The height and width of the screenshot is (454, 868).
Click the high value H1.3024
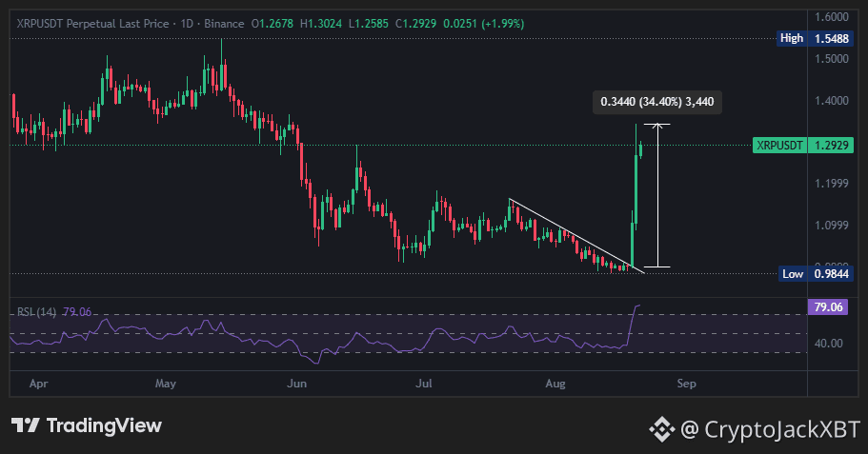coord(321,24)
